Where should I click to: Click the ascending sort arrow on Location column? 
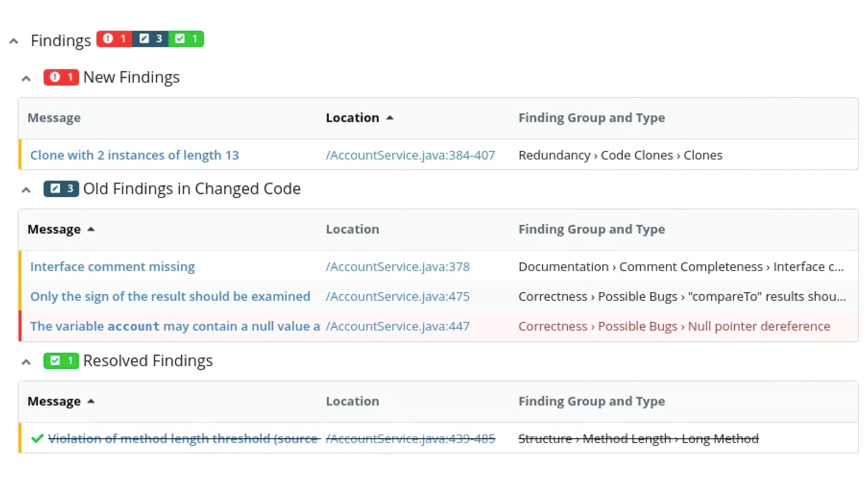coord(390,118)
